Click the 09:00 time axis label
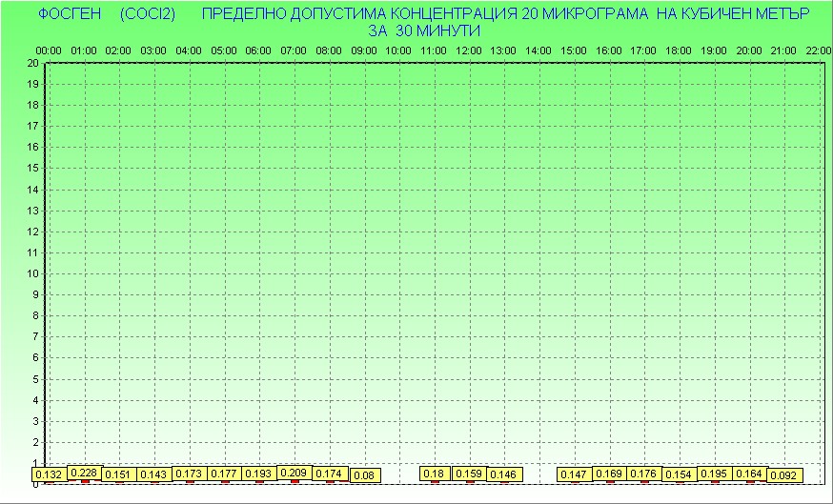This screenshot has width=833, height=504. [x=364, y=51]
